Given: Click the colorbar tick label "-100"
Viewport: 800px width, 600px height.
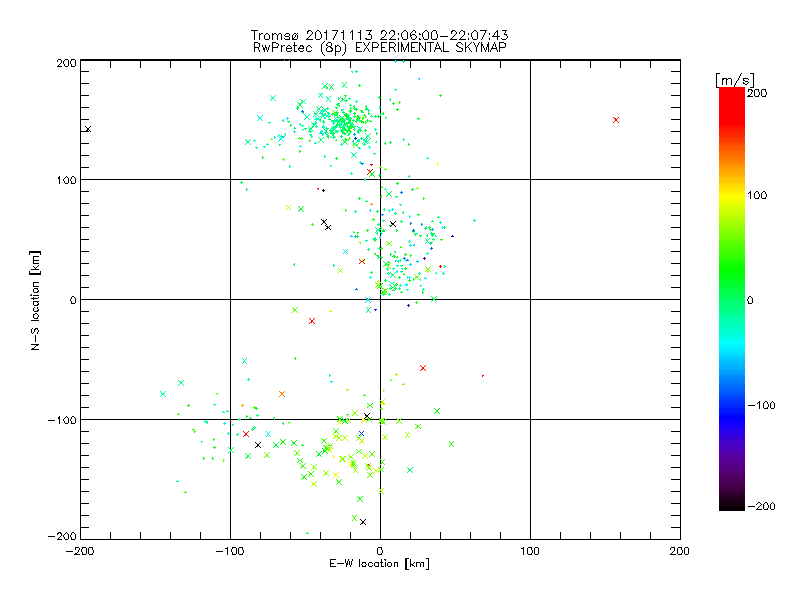Looking at the screenshot, I should coord(761,405).
